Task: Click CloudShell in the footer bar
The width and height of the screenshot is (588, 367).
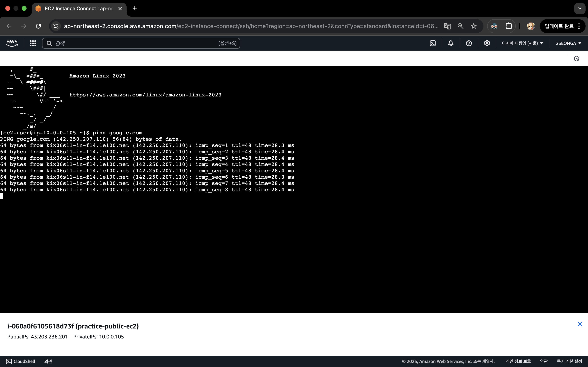Action: (21, 361)
